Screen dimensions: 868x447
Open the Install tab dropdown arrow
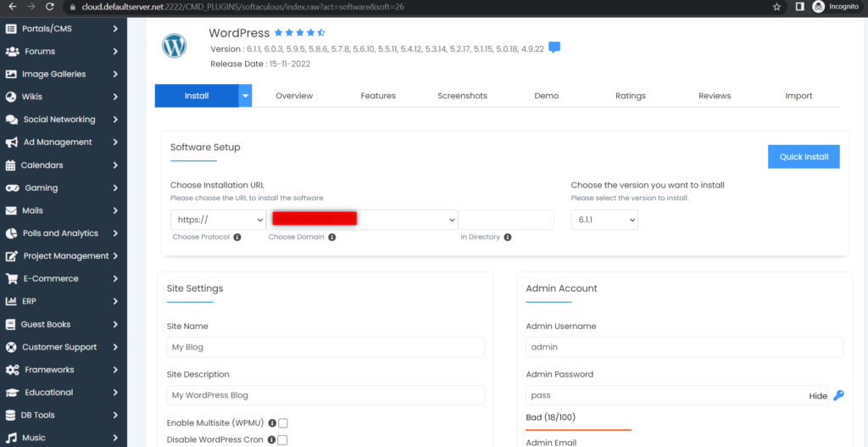click(245, 96)
